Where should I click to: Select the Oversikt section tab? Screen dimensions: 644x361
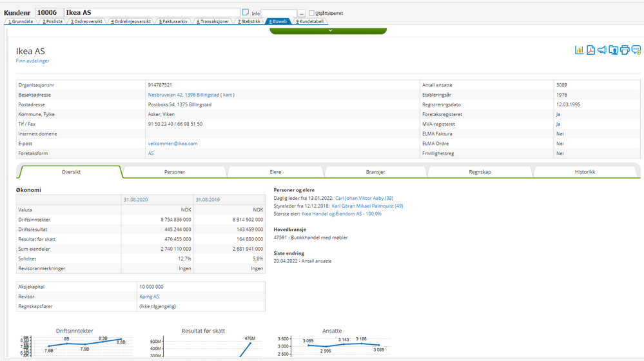point(71,172)
